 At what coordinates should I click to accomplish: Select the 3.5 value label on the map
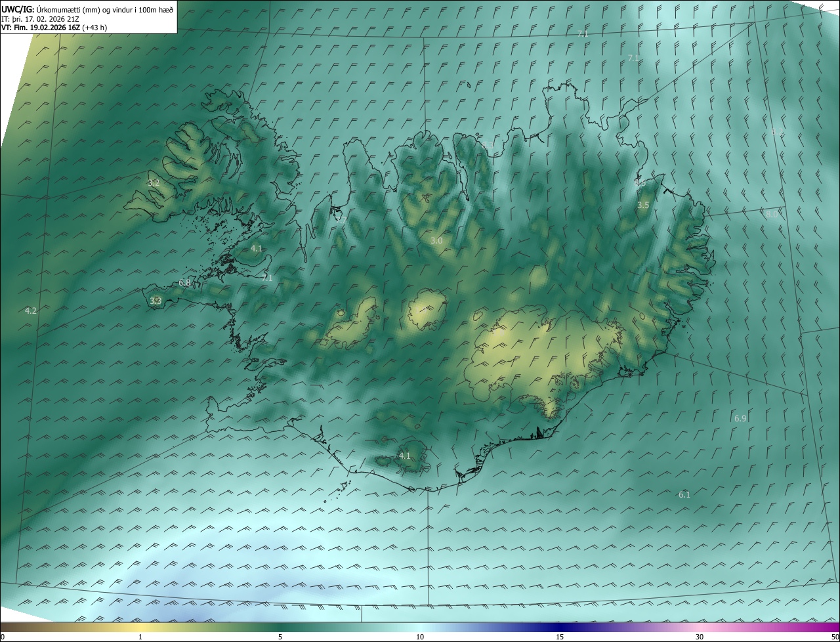643,205
